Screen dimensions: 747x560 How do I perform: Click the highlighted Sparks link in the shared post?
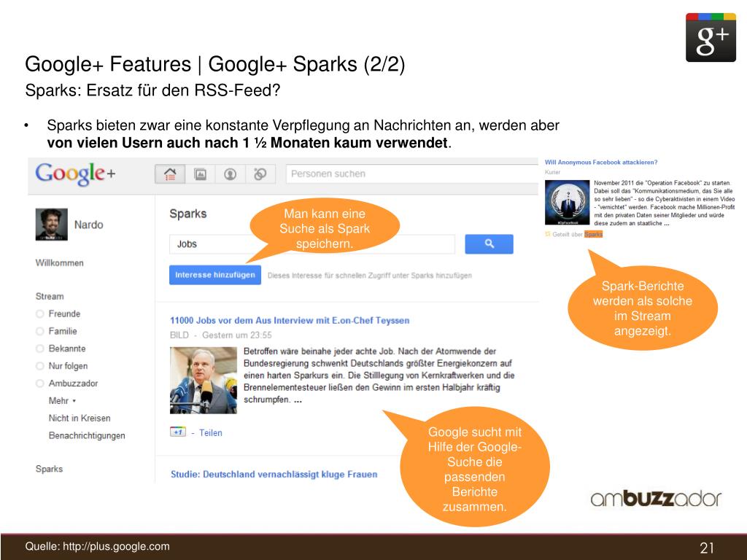point(594,234)
